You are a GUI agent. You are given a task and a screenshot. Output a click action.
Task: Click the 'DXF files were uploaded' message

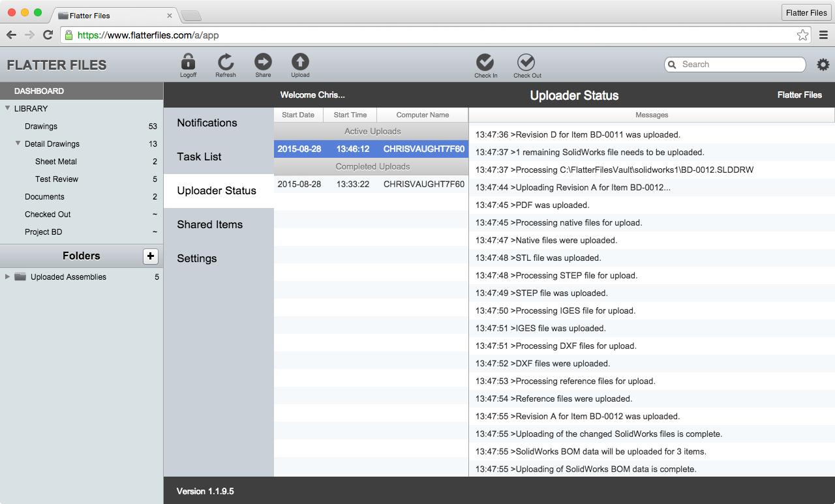[x=652, y=363]
